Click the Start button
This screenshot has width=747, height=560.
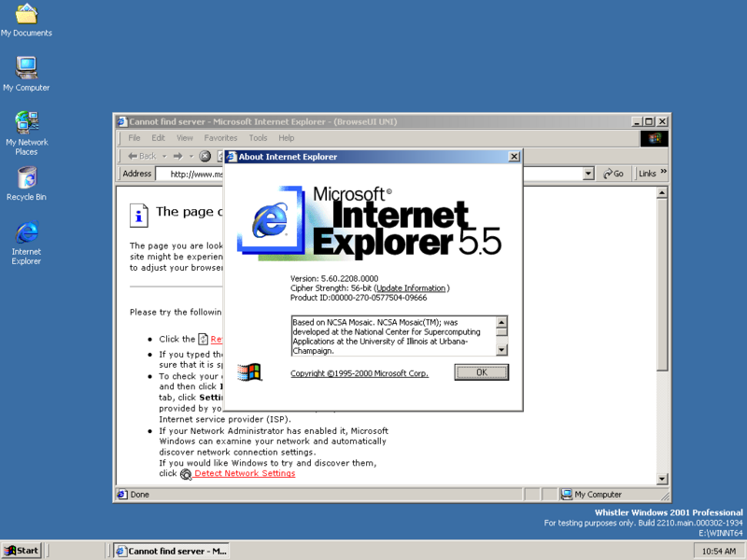click(21, 551)
